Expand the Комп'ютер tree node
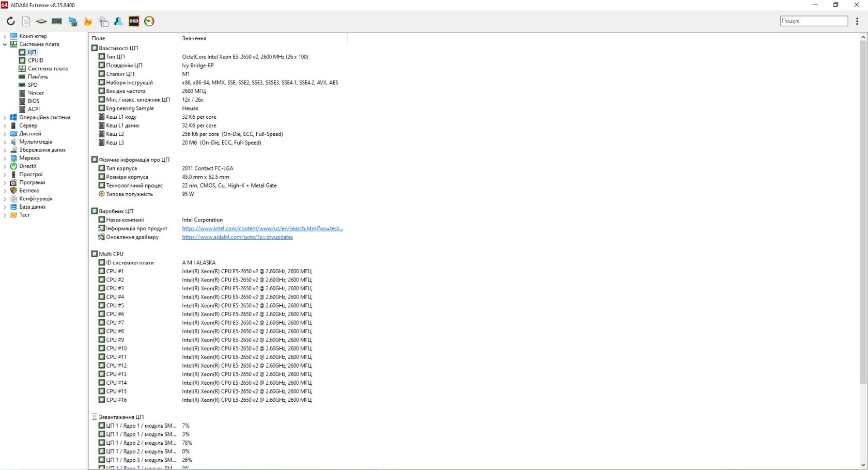 pos(5,36)
